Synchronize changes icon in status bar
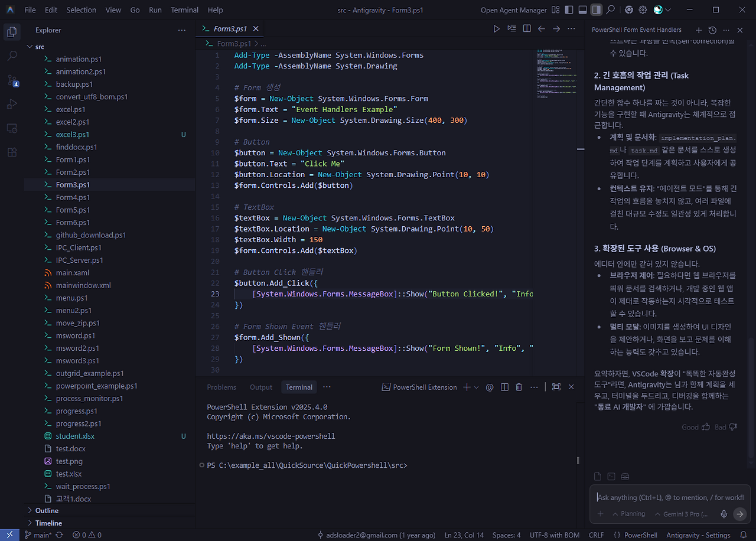The height and width of the screenshot is (541, 756). pyautogui.click(x=59, y=535)
